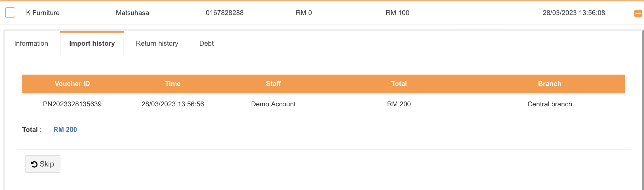Screen dimensions: 644x190
Task: Click the Staff column header
Action: [x=273, y=84]
